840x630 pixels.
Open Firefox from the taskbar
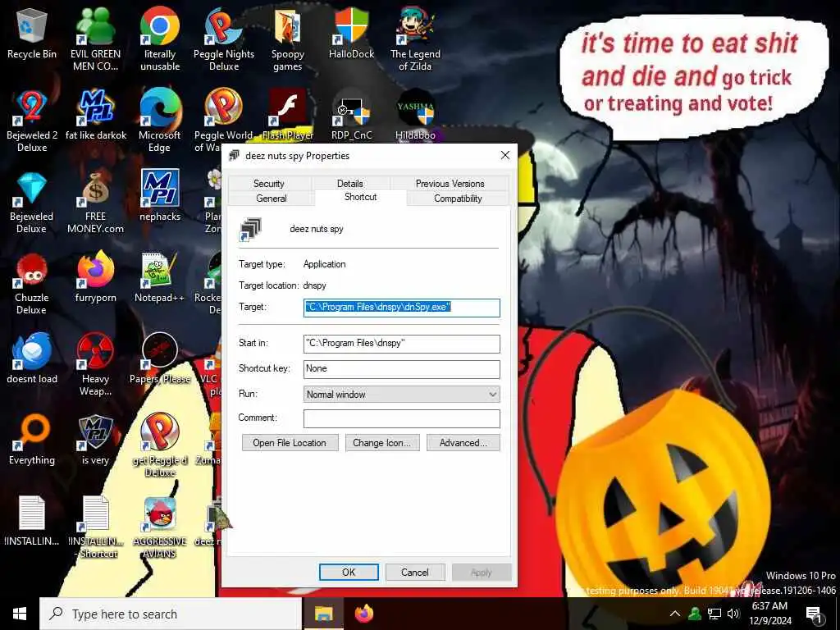[363, 614]
